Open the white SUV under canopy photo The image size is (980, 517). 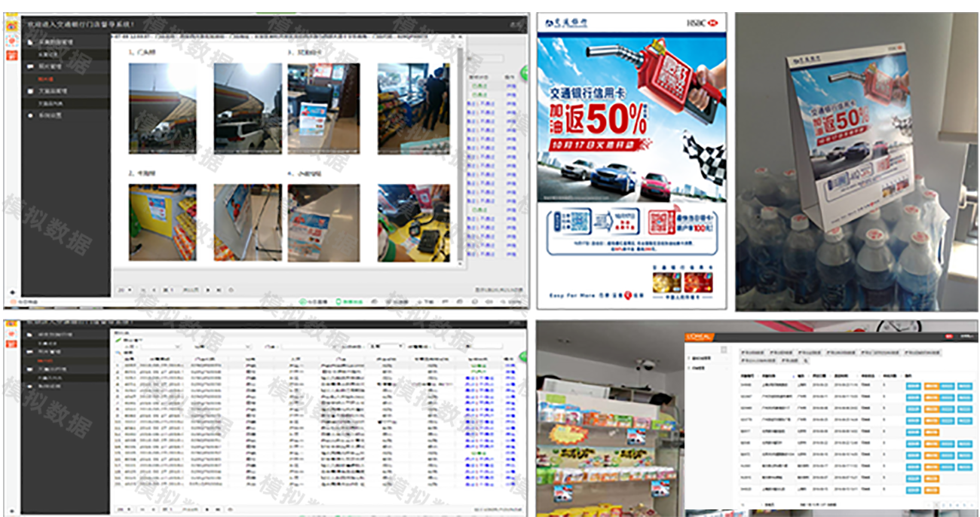[248, 109]
